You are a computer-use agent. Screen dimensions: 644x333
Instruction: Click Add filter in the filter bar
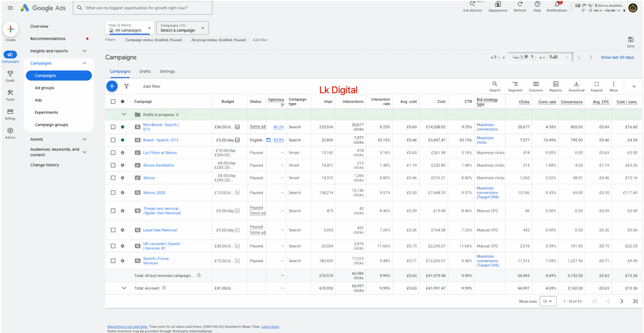pos(260,40)
